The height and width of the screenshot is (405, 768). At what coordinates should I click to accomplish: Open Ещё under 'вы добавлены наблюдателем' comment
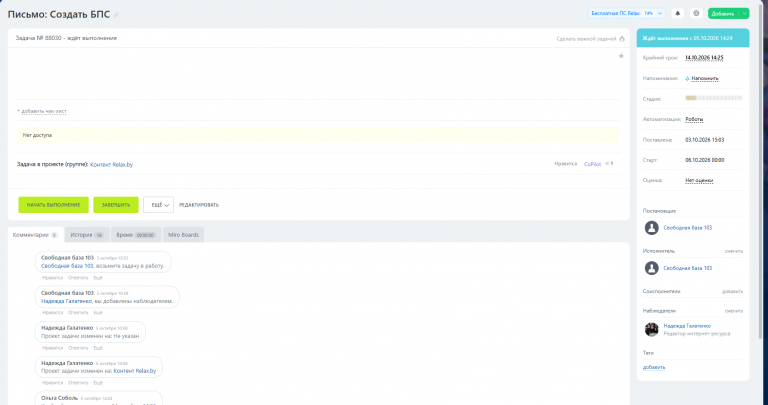tap(98, 312)
